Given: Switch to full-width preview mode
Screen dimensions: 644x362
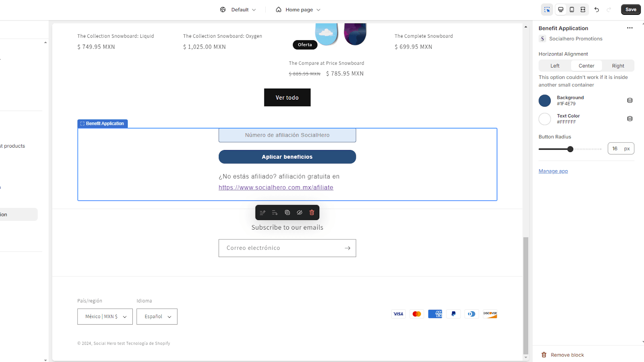Looking at the screenshot, I should (x=583, y=9).
